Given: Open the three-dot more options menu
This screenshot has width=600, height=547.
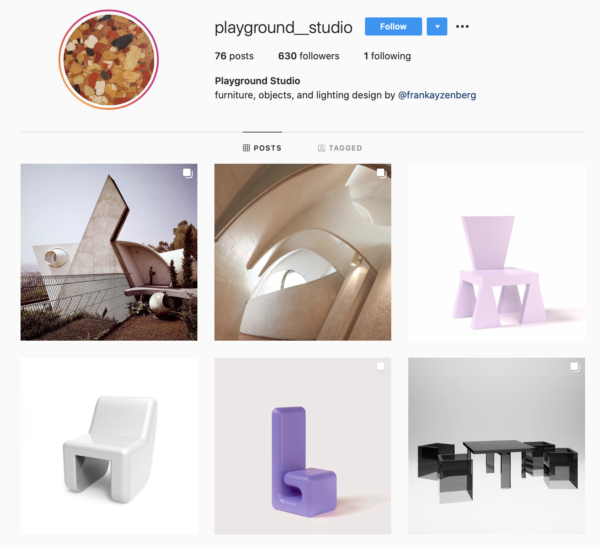Looking at the screenshot, I should [462, 26].
